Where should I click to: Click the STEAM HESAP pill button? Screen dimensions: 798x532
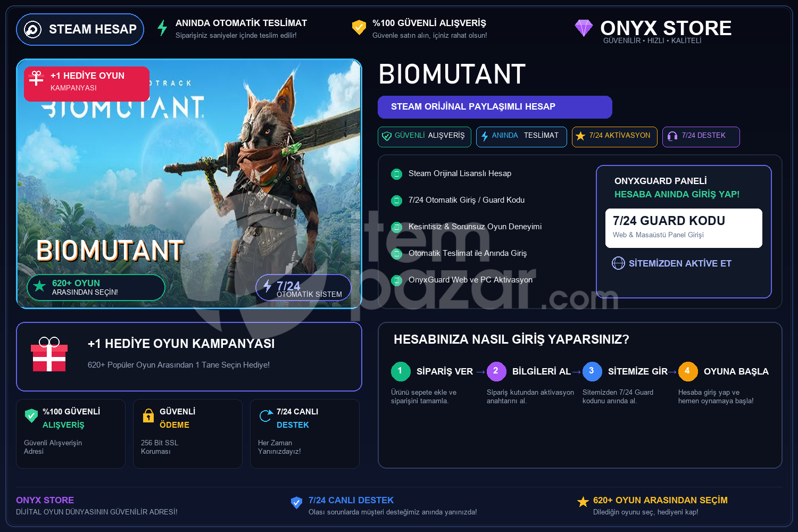(x=80, y=30)
